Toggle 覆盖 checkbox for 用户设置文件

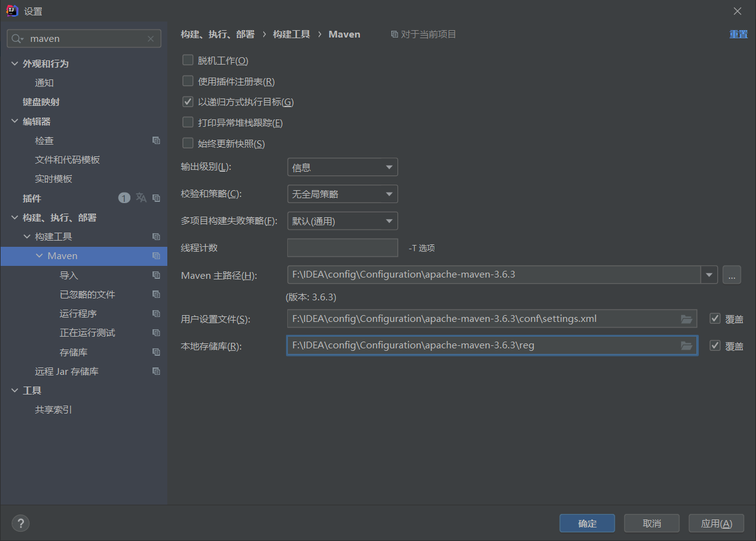pos(715,319)
